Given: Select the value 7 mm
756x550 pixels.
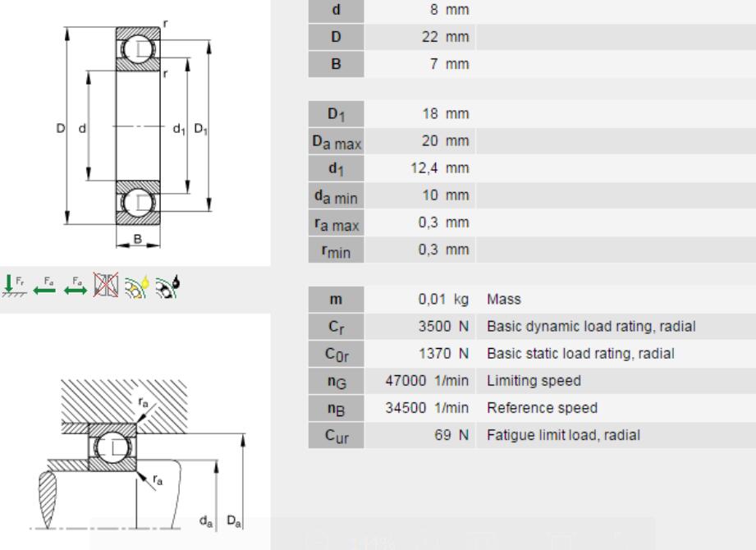Looking at the screenshot, I should pyautogui.click(x=449, y=64).
